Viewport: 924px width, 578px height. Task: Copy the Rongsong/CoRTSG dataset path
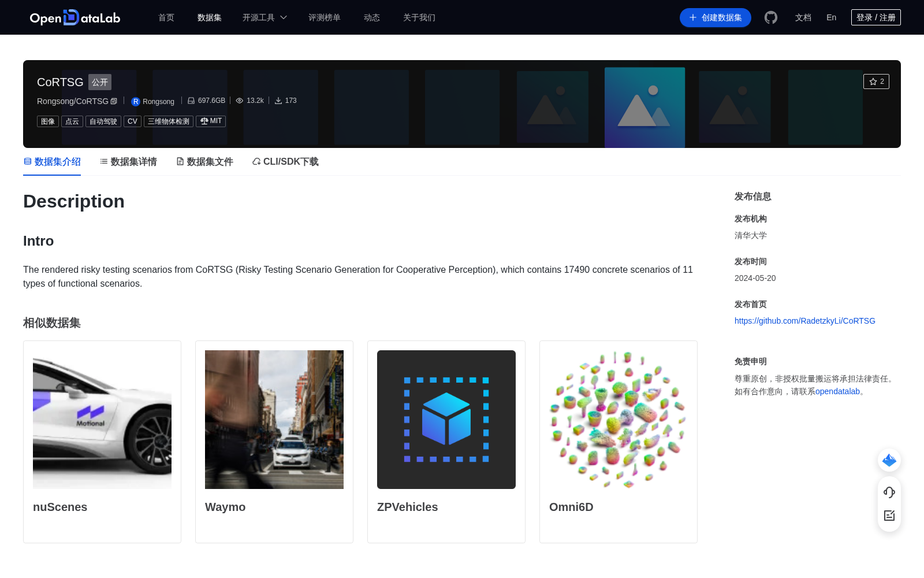tap(114, 101)
